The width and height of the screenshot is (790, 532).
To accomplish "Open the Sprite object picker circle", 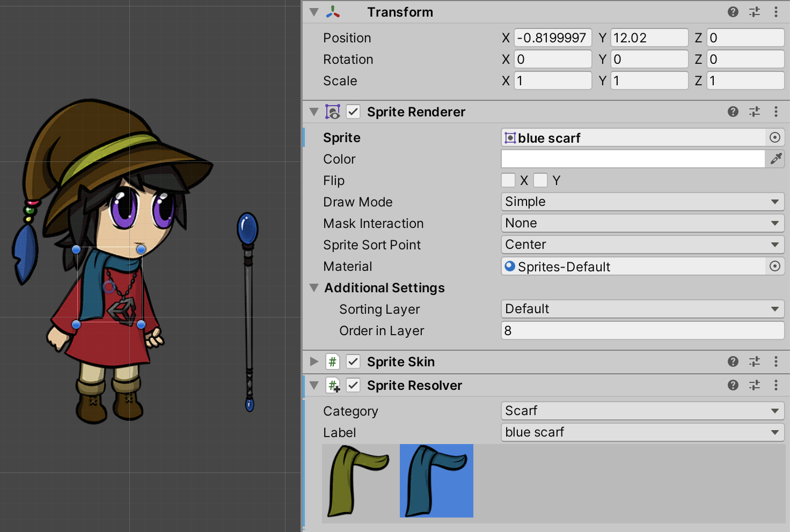I will point(775,137).
